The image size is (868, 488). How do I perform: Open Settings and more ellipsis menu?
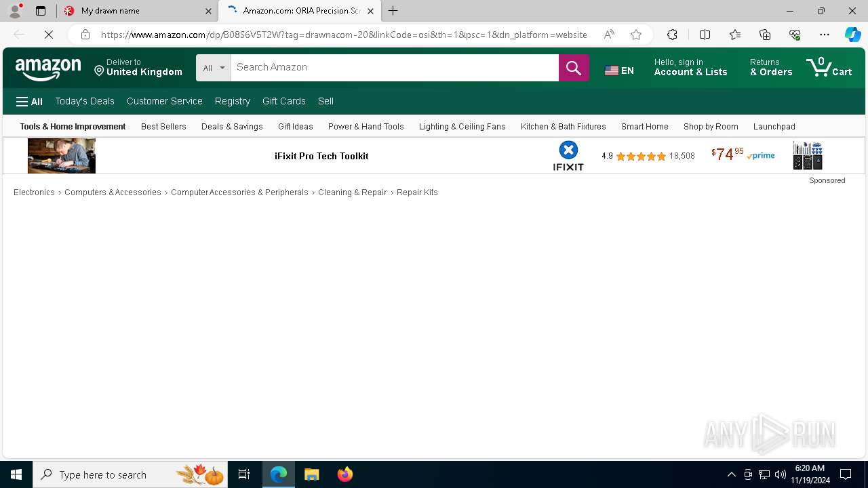coord(825,35)
